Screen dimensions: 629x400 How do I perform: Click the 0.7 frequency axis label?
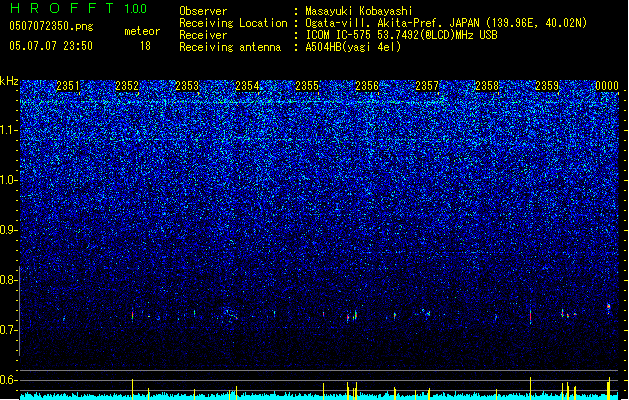(9, 330)
